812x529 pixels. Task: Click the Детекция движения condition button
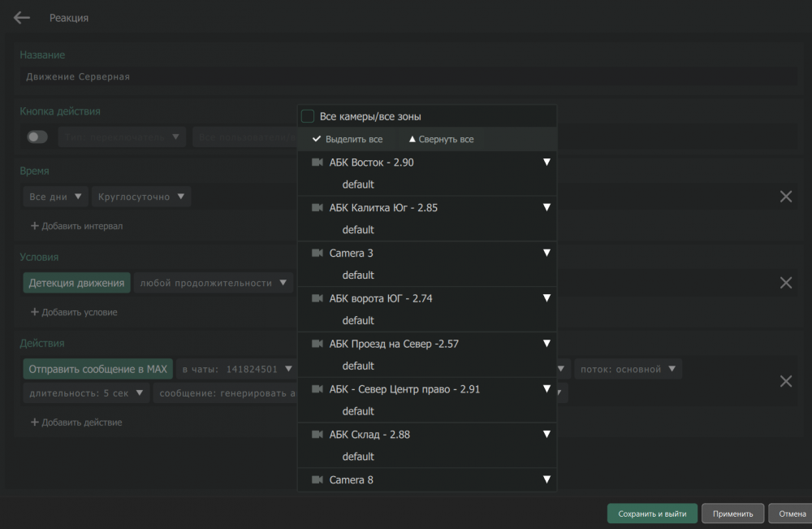click(76, 283)
